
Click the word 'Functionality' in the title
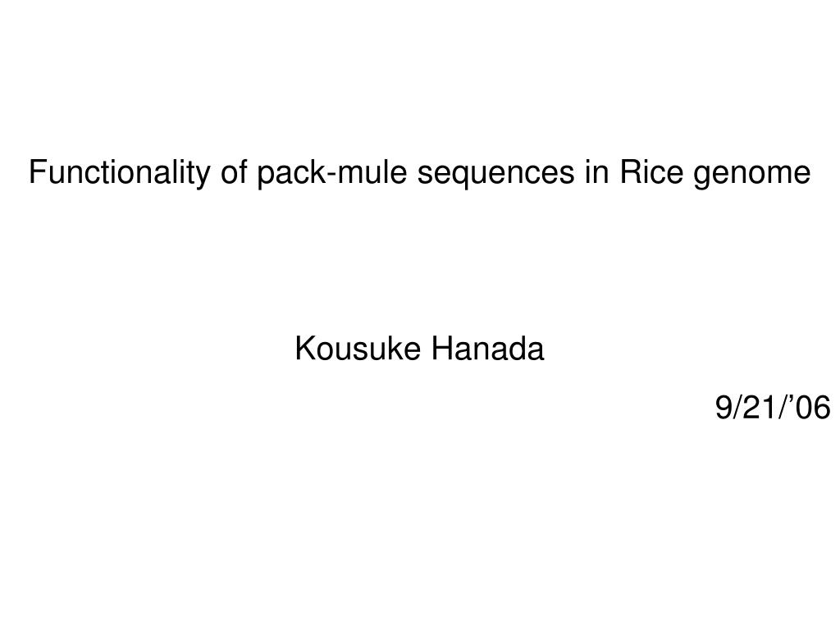[x=120, y=173]
